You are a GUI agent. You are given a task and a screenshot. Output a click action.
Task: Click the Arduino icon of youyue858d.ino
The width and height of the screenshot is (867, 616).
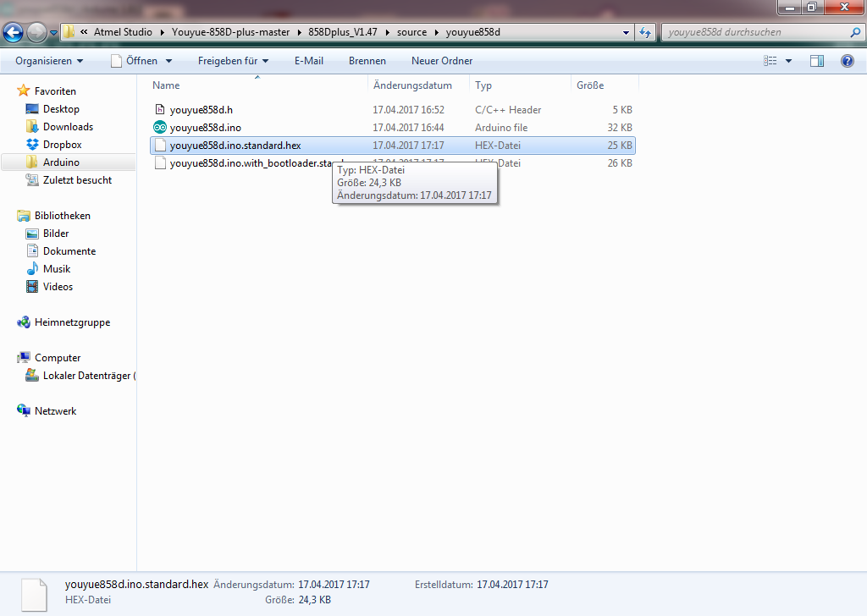(160, 127)
